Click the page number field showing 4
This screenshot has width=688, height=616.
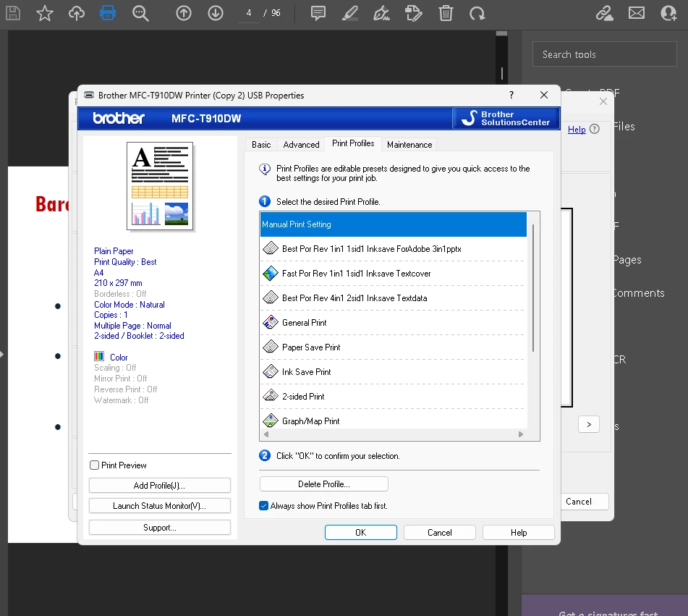pos(249,13)
